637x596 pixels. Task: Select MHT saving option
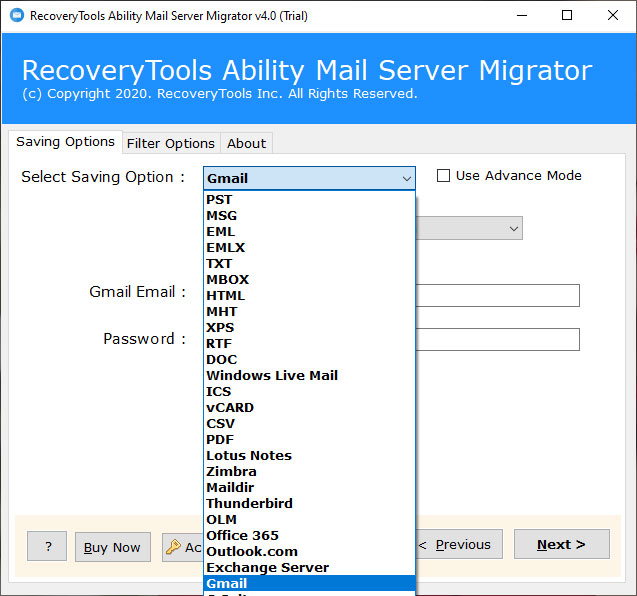coord(309,311)
